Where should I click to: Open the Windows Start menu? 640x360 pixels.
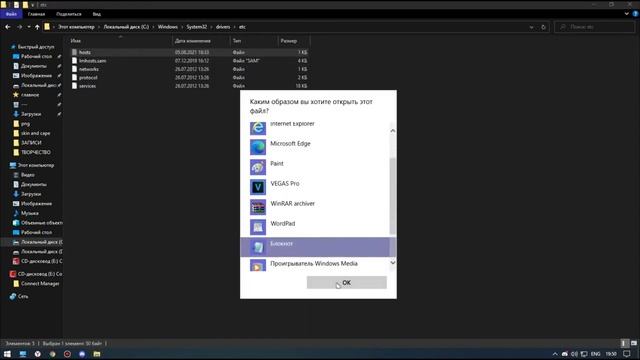point(7,354)
